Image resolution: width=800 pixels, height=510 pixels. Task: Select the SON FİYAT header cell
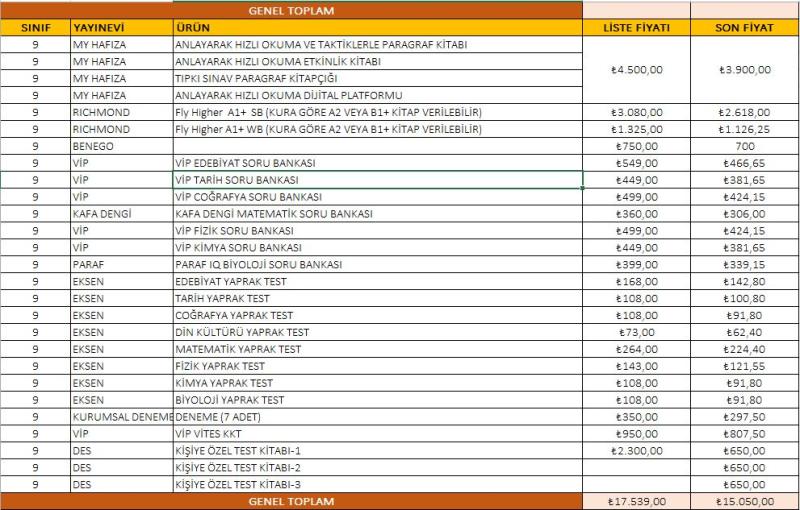[x=745, y=28]
